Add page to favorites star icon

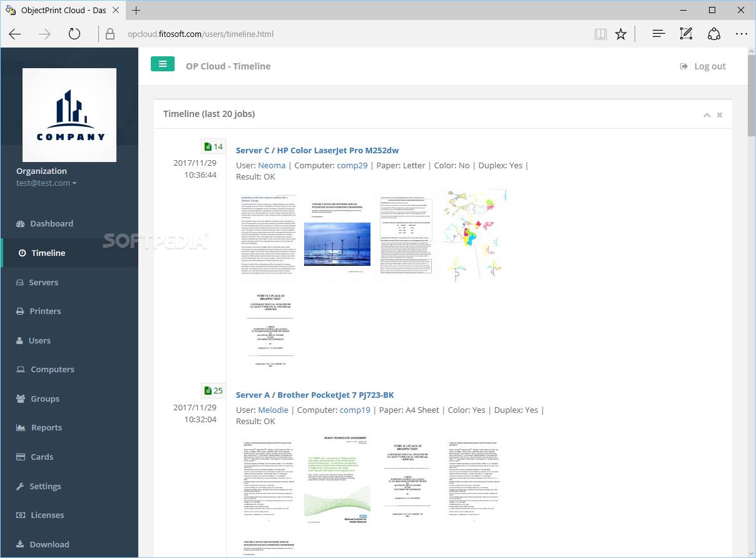click(x=621, y=34)
